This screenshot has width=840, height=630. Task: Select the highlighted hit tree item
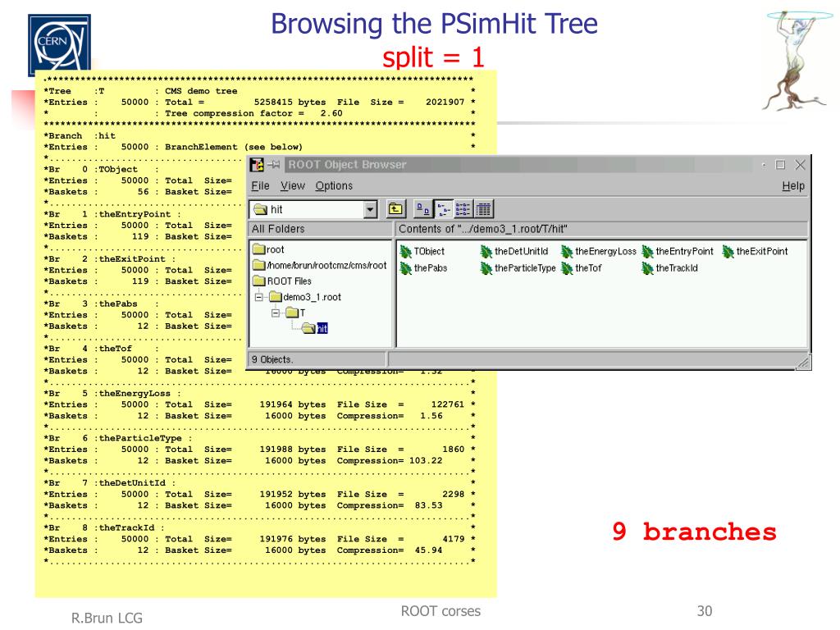[322, 328]
